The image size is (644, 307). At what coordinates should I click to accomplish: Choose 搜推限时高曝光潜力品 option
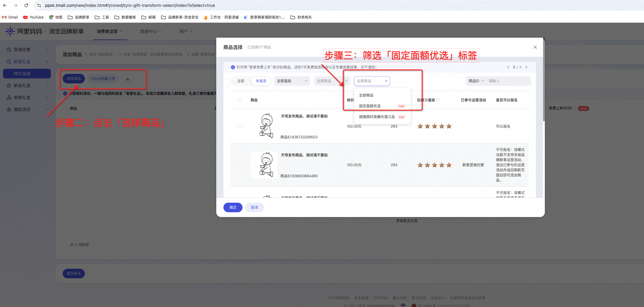click(382, 117)
